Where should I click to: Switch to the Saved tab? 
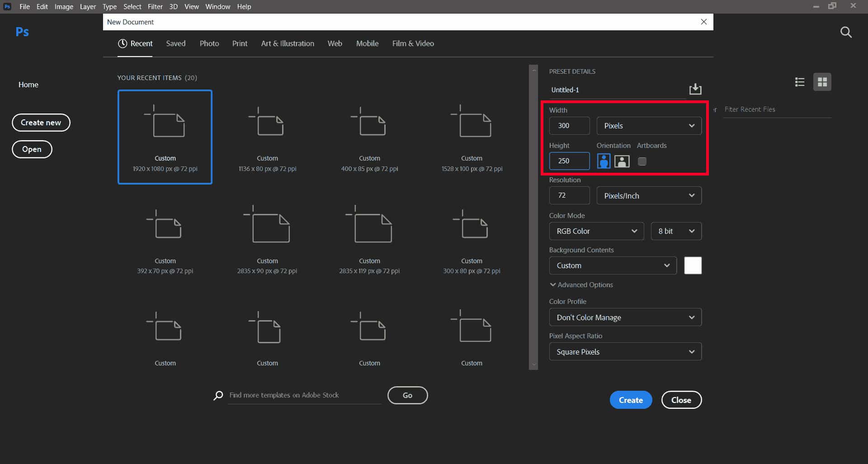coord(175,43)
